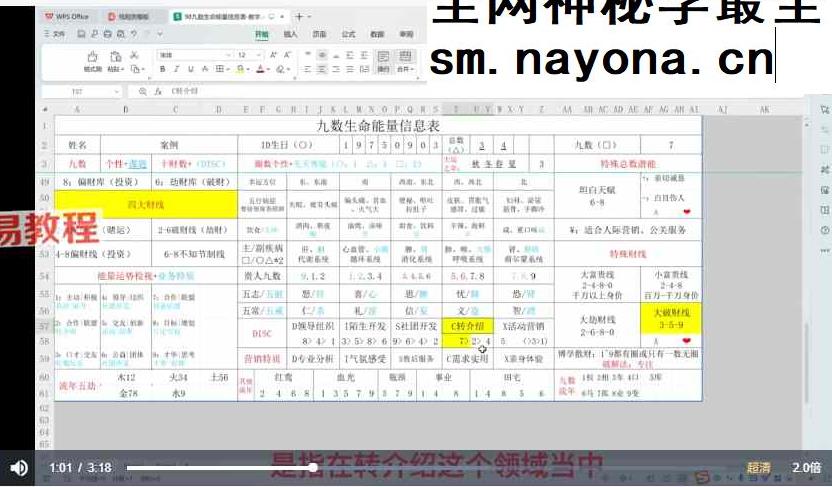Change video quality via 超清 button
The height and width of the screenshot is (487, 832).
click(758, 467)
